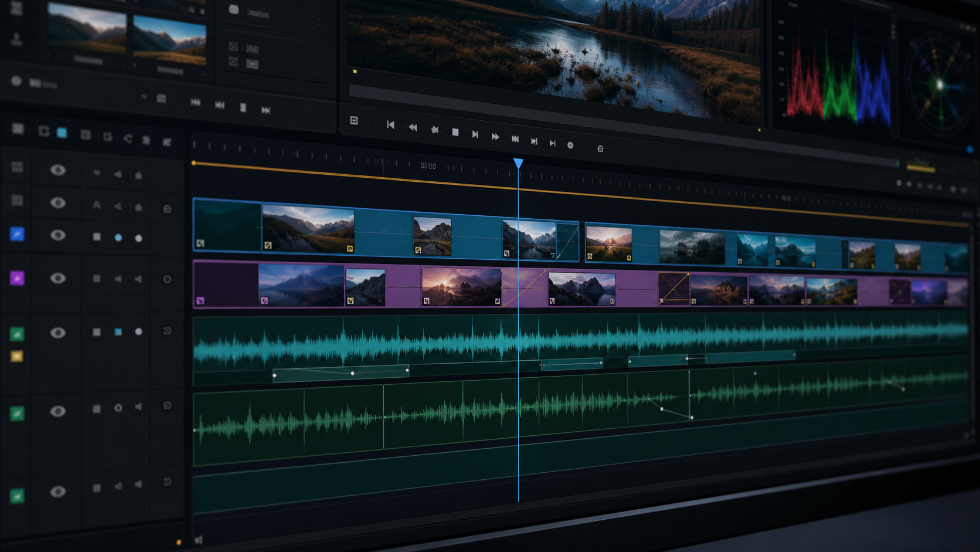Screen dimensions: 980x552
Task: Select the pink sunset clip on purple track
Action: coord(461,287)
